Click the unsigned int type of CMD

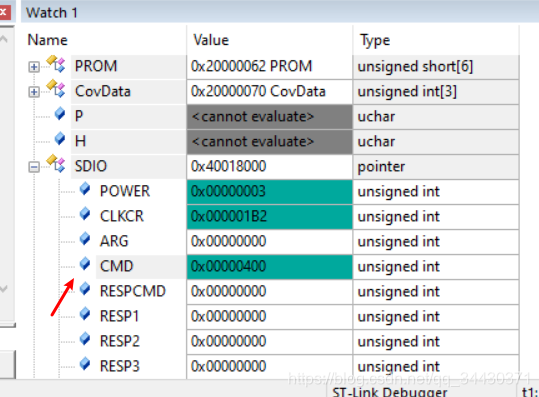(436, 267)
